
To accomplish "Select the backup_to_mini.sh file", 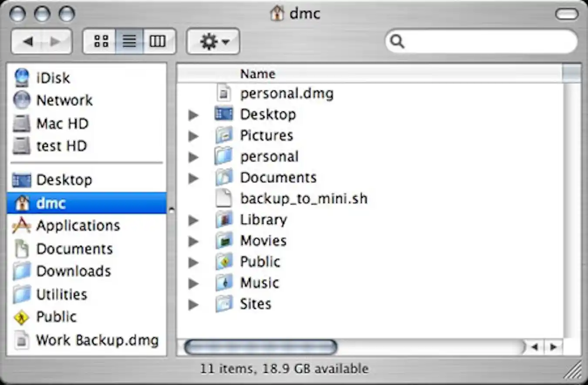I will coord(304,198).
